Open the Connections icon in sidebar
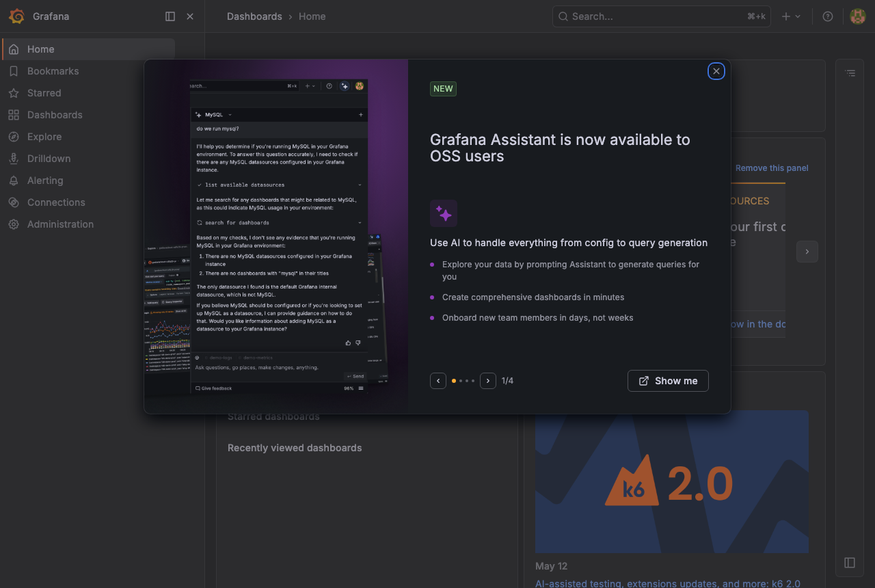The width and height of the screenshot is (875, 588). click(x=14, y=202)
